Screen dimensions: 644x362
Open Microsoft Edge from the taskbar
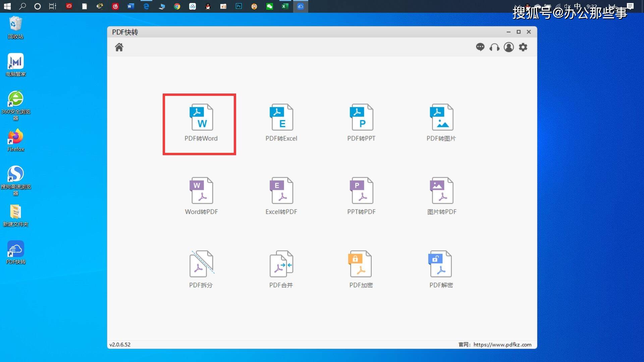(146, 6)
